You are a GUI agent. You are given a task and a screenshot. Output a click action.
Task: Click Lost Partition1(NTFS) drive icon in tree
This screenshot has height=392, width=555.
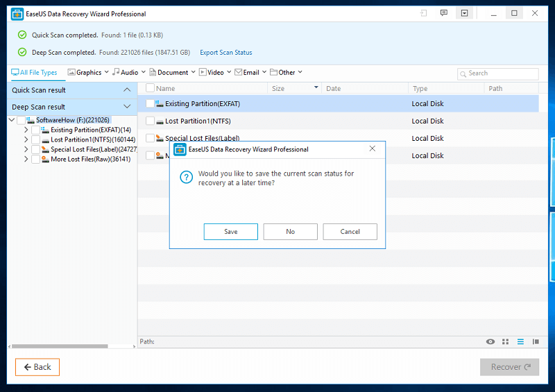tap(45, 140)
